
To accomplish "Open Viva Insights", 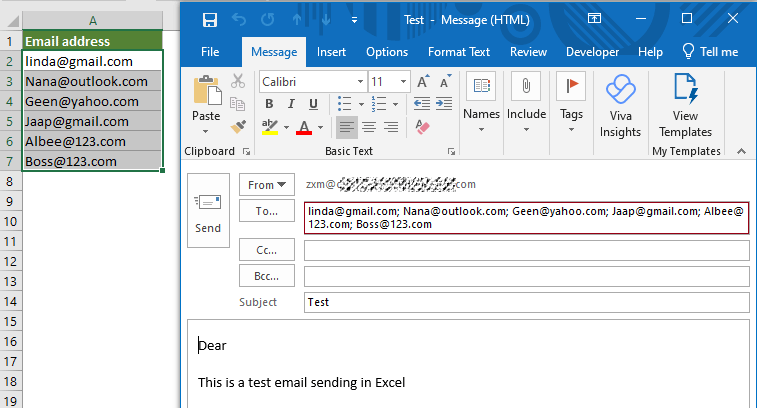I will [x=620, y=105].
